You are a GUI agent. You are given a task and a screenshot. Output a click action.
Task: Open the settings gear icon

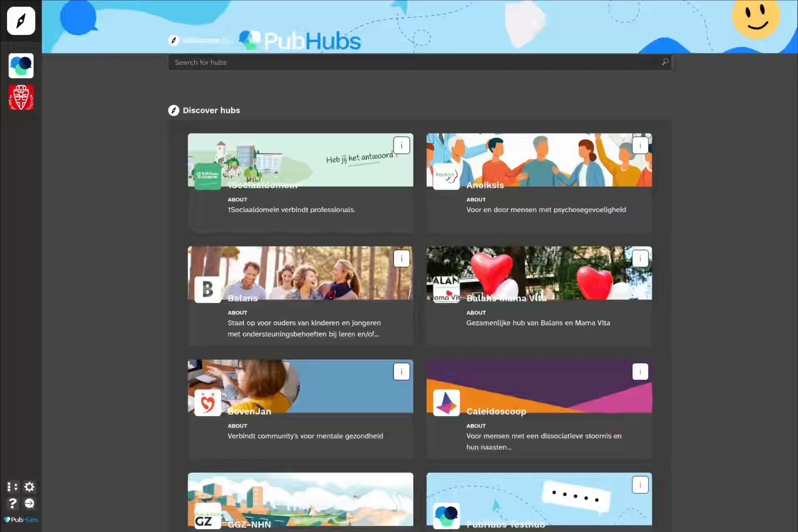pos(29,487)
